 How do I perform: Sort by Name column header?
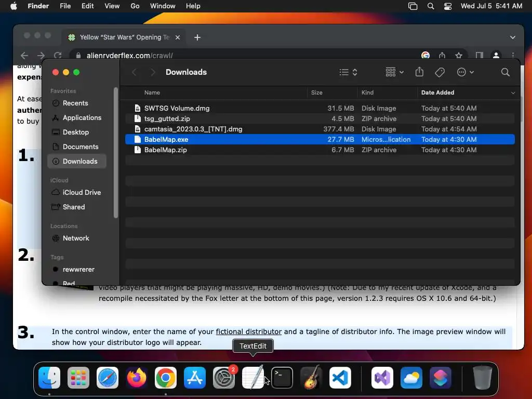pos(152,92)
